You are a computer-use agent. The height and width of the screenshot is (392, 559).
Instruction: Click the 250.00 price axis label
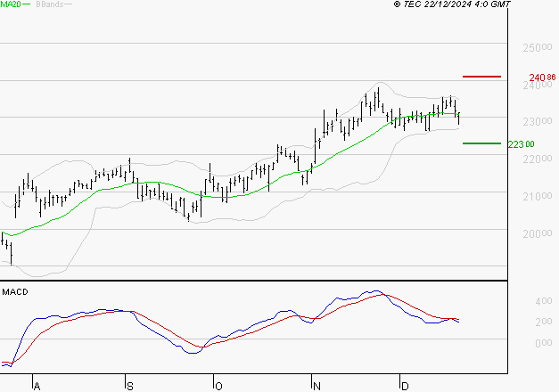[x=538, y=47]
